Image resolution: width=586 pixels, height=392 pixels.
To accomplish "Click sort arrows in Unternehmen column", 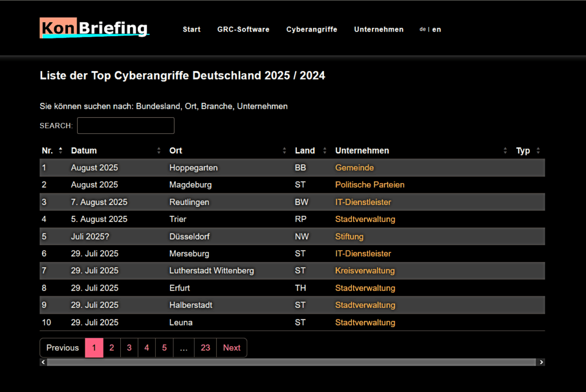I will coord(505,151).
